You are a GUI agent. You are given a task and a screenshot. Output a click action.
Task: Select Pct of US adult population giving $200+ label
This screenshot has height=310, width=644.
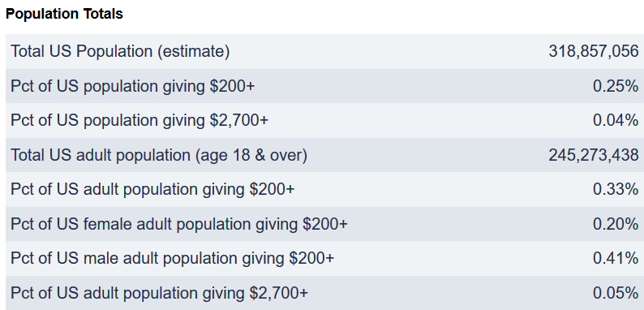tap(152, 190)
